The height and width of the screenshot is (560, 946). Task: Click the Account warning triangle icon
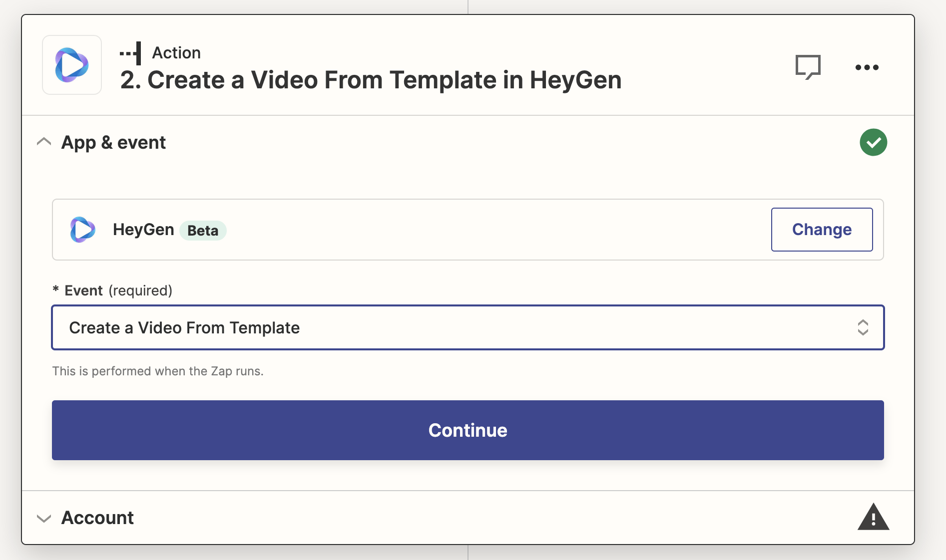tap(873, 517)
